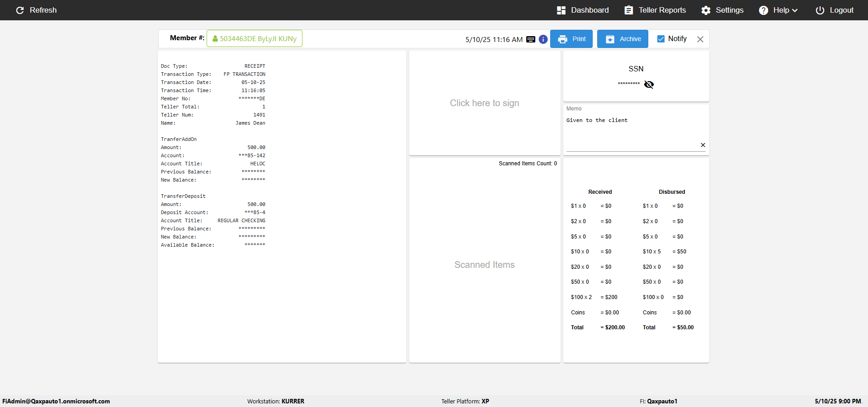Click the printer icon on Print

(x=562, y=39)
